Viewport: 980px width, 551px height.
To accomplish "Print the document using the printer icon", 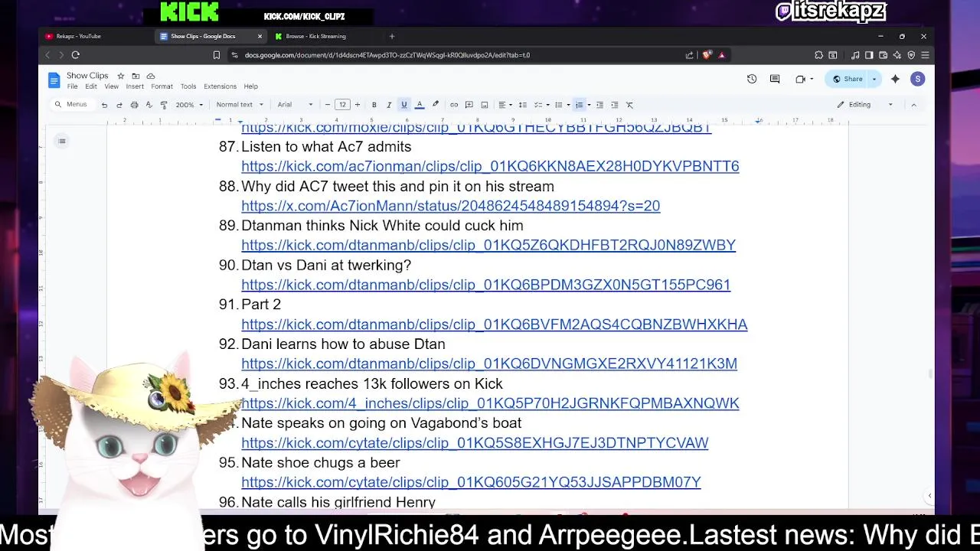I will [x=134, y=105].
